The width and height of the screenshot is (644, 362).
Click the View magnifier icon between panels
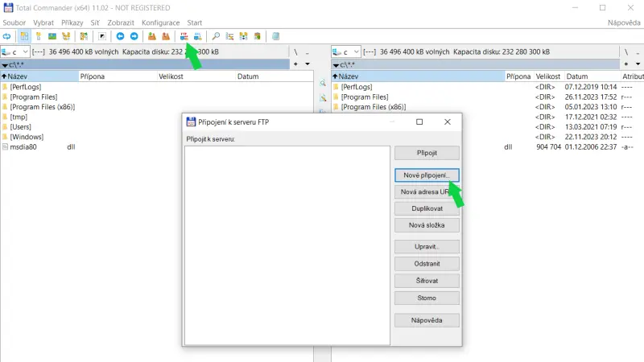[x=323, y=84]
